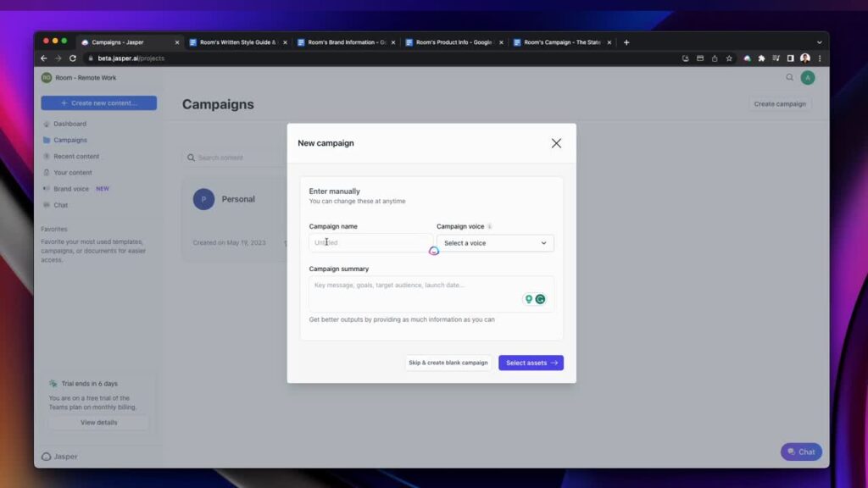Click the Jasper assistant icon by name field
Image resolution: width=868 pixels, height=488 pixels.
pyautogui.click(x=434, y=251)
